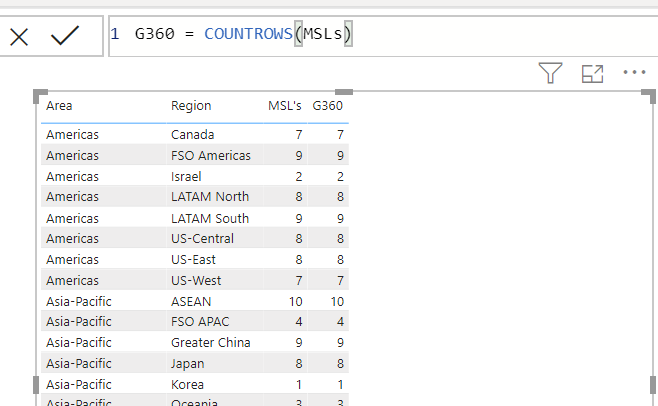The height and width of the screenshot is (406, 658).
Task: Cancel the formula edit with X icon
Action: [x=19, y=37]
